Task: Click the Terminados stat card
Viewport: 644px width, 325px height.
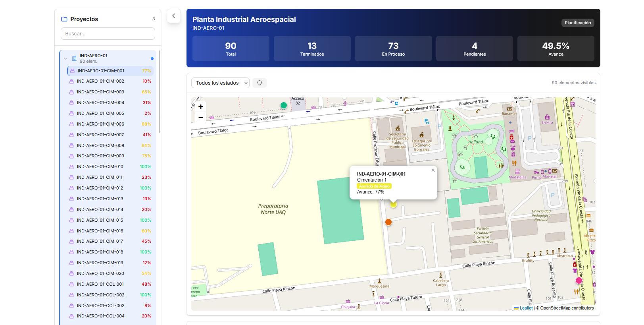Action: [312, 49]
